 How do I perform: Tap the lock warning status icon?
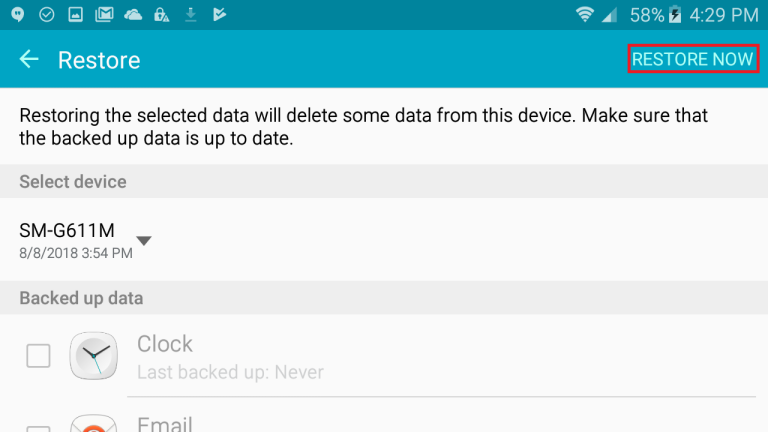[x=162, y=15]
